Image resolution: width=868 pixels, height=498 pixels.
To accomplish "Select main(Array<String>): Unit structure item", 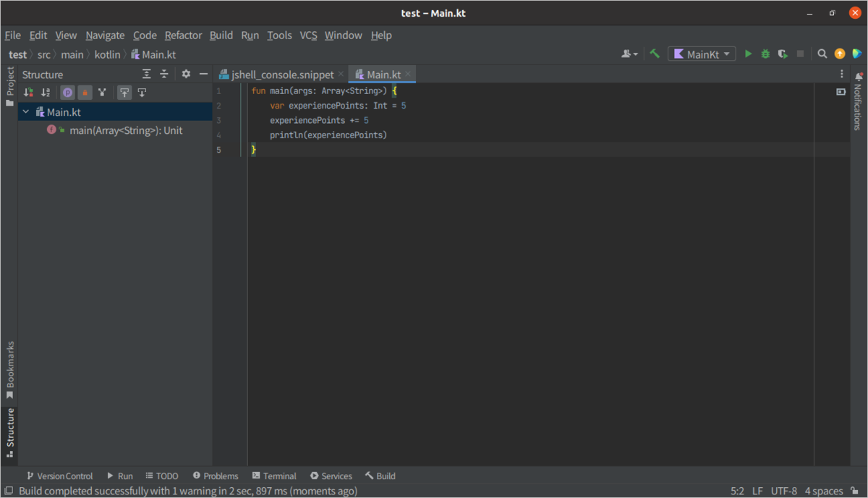I will coord(126,130).
